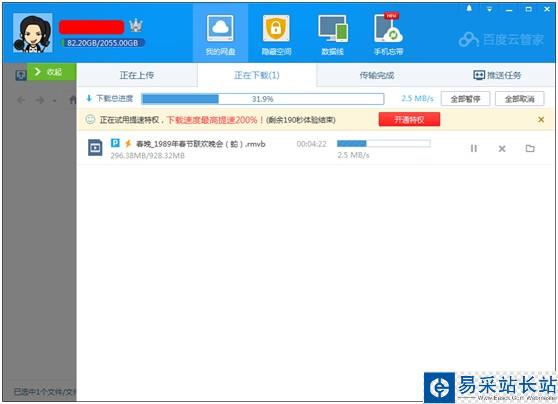This screenshot has width=558, height=404.
Task: Click the VIP crown icon beside username
Action: (x=136, y=26)
